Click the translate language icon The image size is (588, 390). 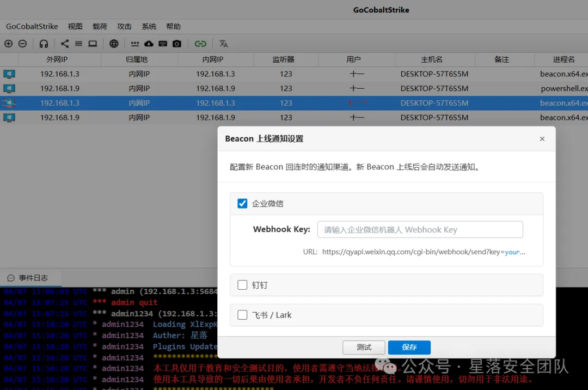click(224, 44)
